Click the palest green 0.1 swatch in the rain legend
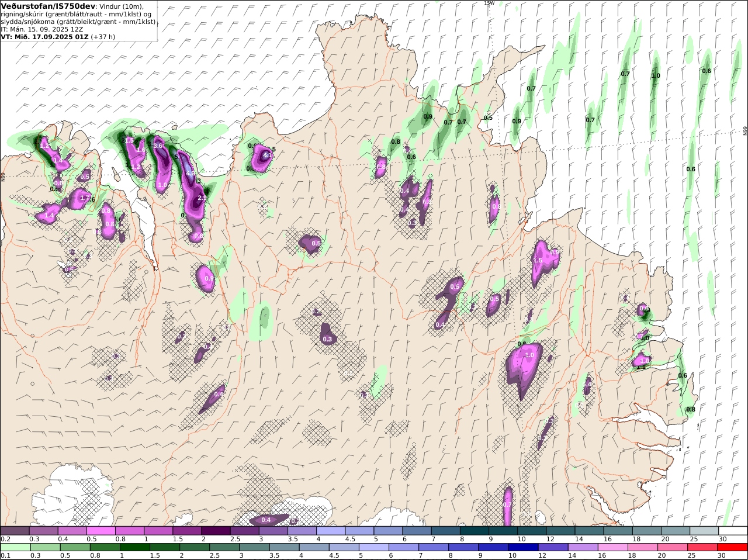The image size is (748, 560). (x=15, y=547)
